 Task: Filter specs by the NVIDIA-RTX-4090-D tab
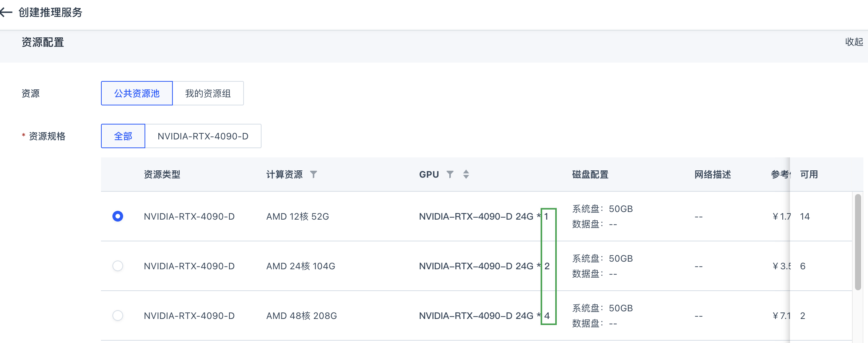(x=203, y=136)
